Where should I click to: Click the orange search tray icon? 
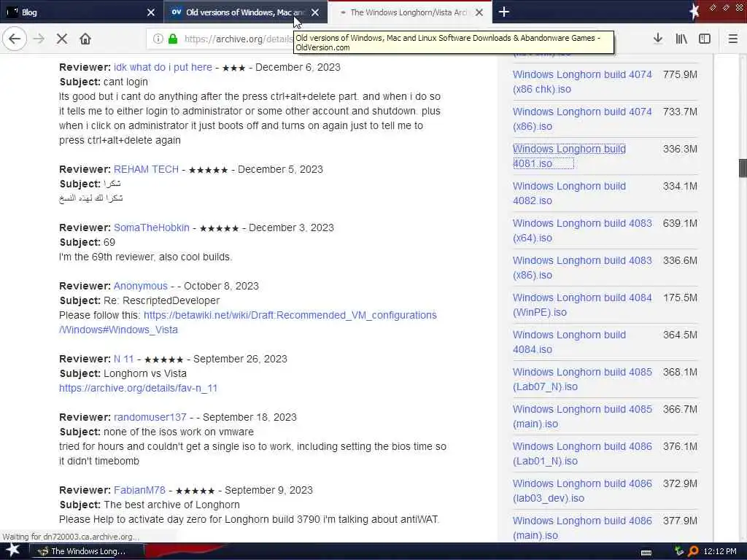(x=693, y=551)
